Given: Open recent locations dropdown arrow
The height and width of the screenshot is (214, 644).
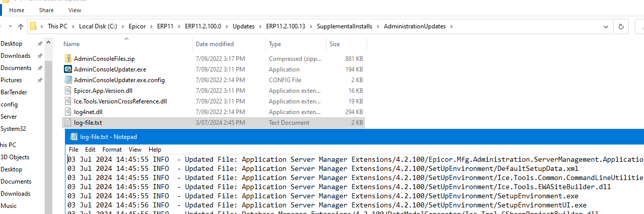Looking at the screenshot, I should (10, 26).
